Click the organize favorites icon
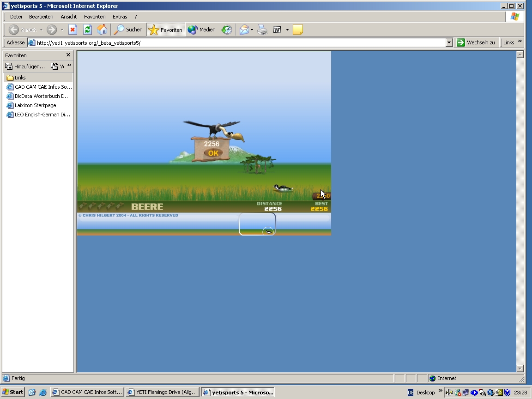 coord(54,66)
